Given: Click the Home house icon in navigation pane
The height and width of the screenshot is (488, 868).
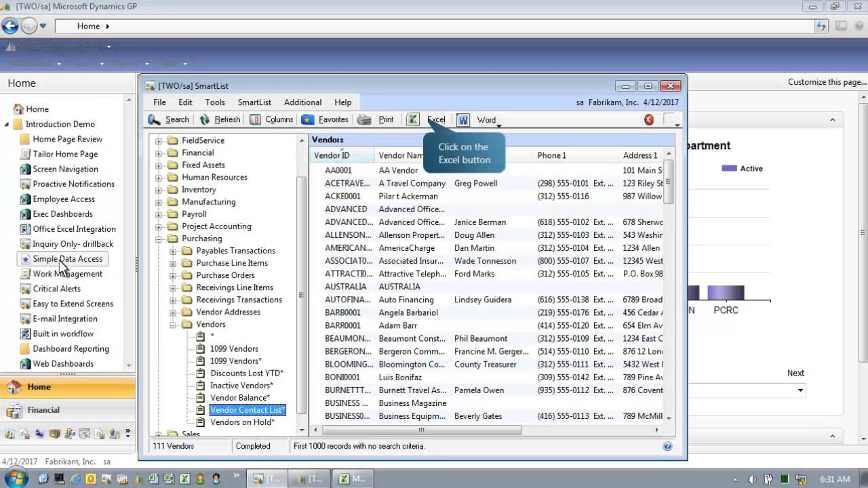Looking at the screenshot, I should tap(19, 109).
